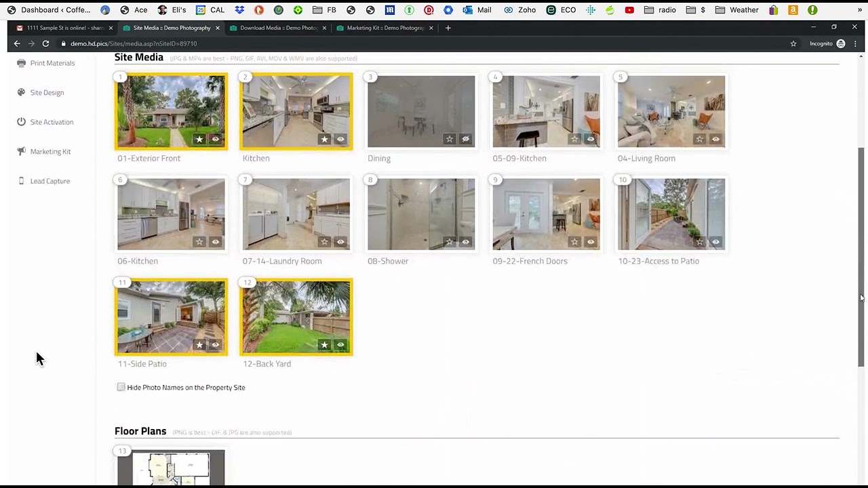The width and height of the screenshot is (868, 488).
Task: Star the 01-Exterior Front photo
Action: click(x=199, y=139)
